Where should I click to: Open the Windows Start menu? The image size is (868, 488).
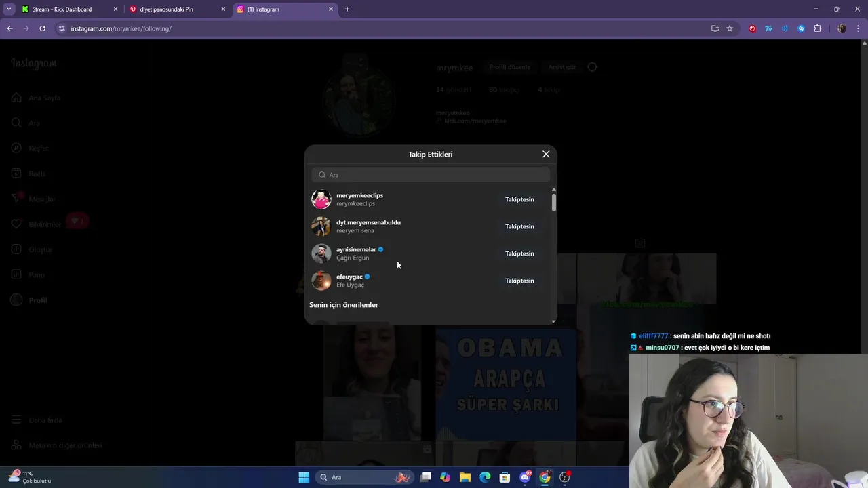(x=304, y=477)
